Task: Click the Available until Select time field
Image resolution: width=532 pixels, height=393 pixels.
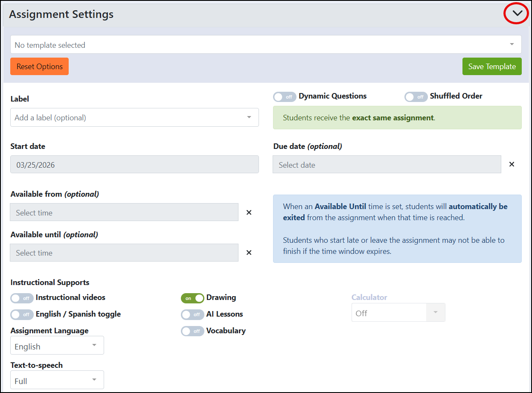Action: [124, 253]
